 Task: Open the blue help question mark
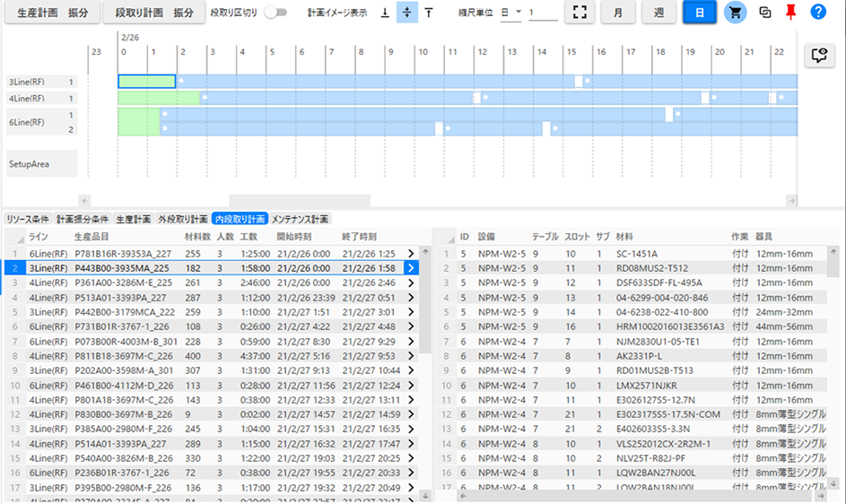pos(817,13)
